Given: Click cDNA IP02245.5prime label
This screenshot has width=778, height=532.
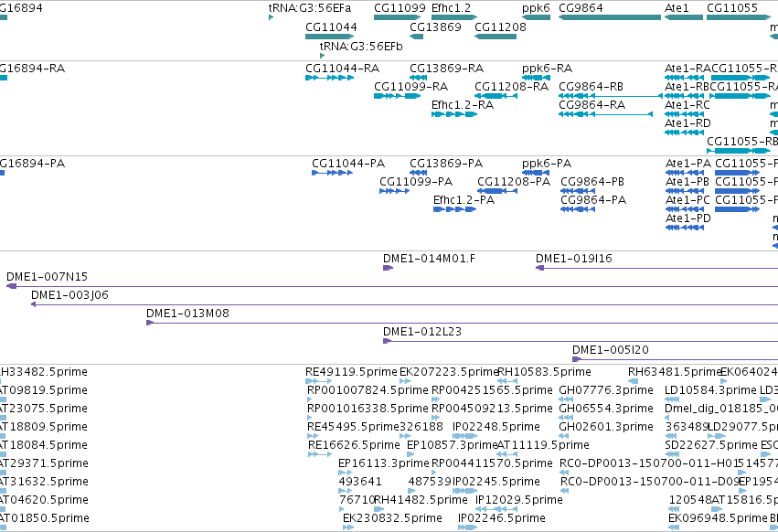Looking at the screenshot, I should coord(496,482).
